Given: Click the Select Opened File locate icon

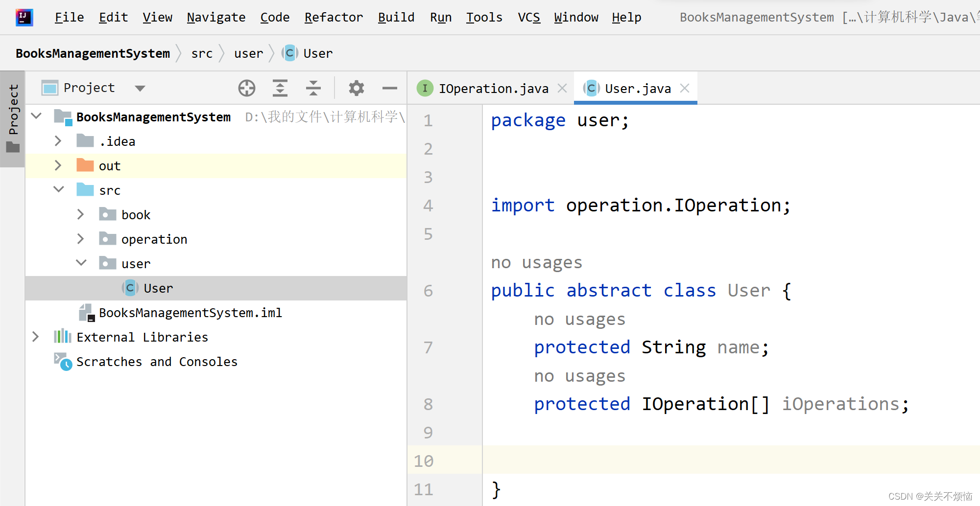Looking at the screenshot, I should coord(247,88).
